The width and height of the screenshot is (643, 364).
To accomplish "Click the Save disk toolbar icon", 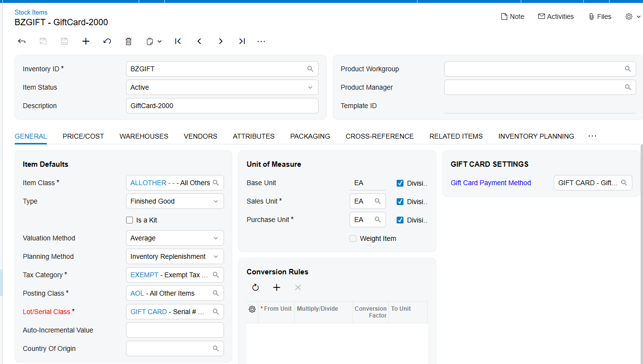I will click(64, 41).
